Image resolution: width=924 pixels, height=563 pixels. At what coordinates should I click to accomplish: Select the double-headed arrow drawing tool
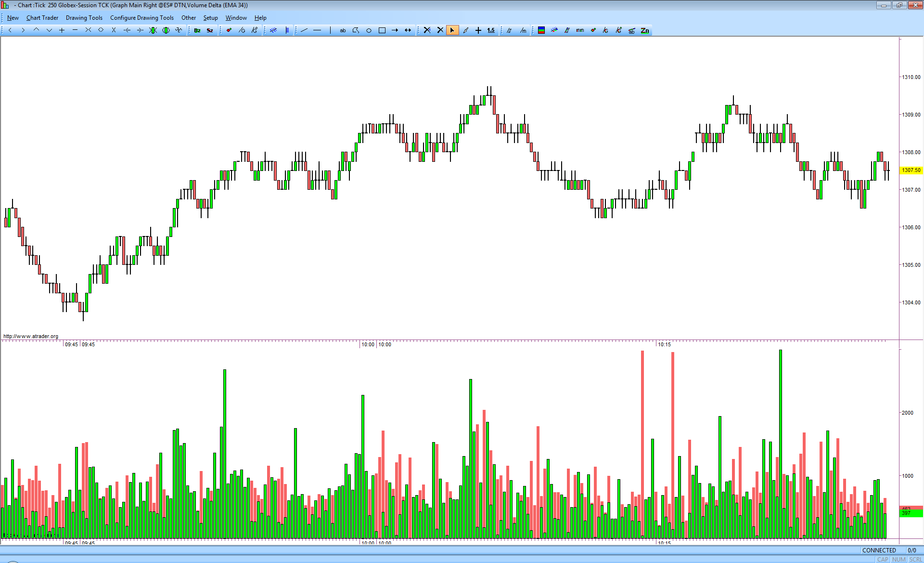pyautogui.click(x=408, y=30)
